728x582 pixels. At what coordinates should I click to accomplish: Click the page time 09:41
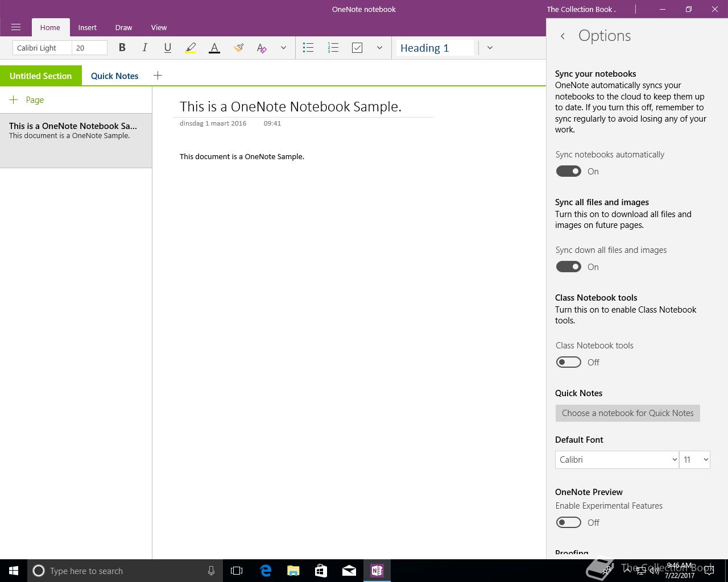pyautogui.click(x=272, y=123)
